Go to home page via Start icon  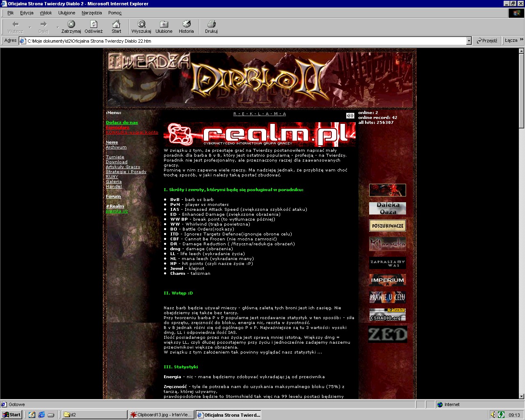click(x=116, y=24)
